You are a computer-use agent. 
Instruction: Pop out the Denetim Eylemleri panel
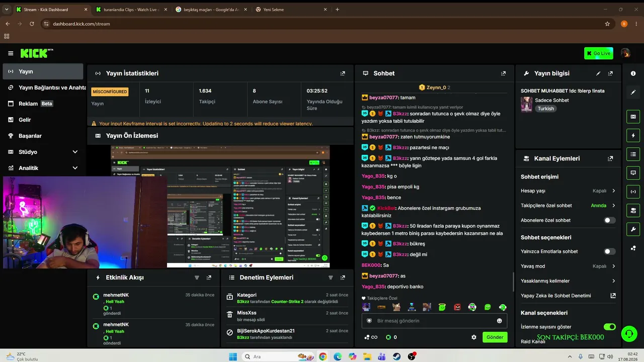[343, 278]
